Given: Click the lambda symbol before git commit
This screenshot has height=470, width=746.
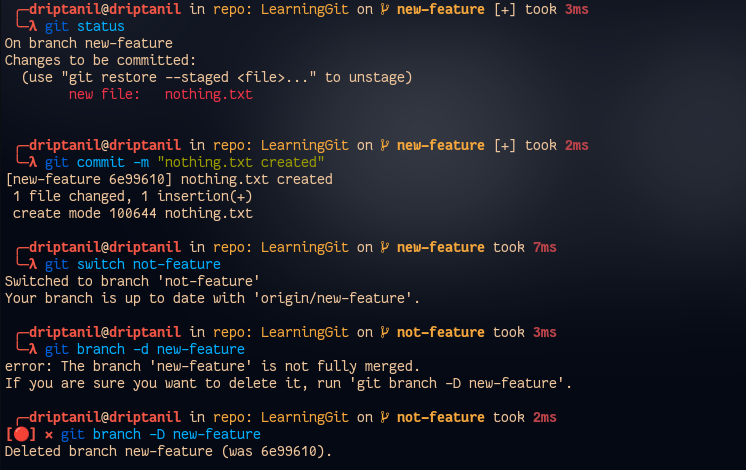Looking at the screenshot, I should point(32,162).
